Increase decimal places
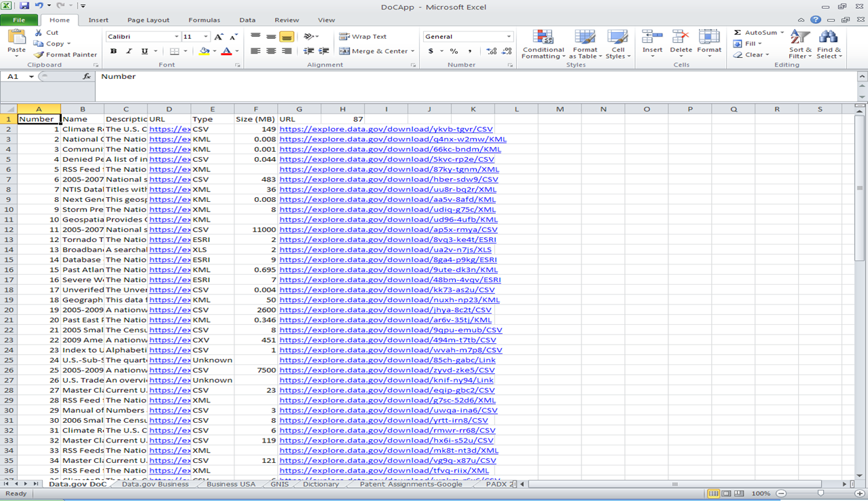This screenshot has width=868, height=501. tap(491, 51)
